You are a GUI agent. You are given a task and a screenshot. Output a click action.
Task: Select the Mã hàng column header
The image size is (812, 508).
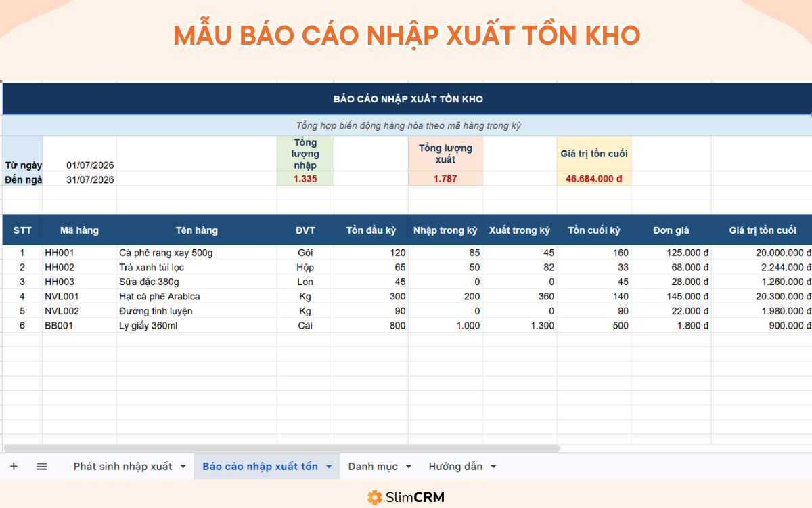(x=79, y=230)
